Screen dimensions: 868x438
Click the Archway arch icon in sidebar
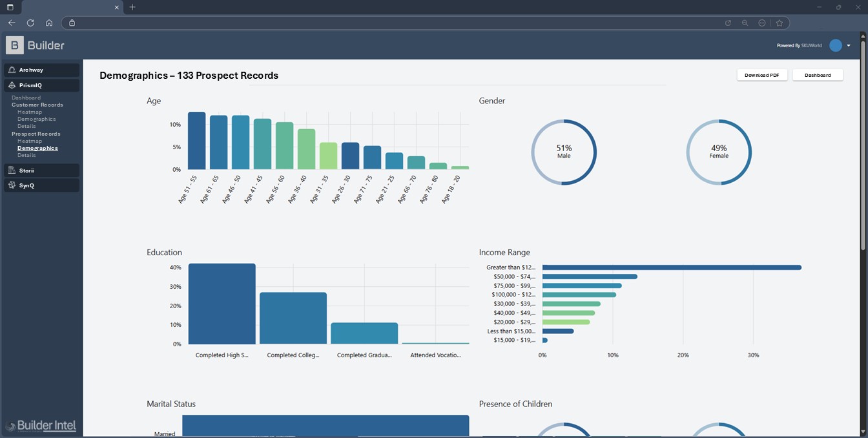tap(12, 70)
